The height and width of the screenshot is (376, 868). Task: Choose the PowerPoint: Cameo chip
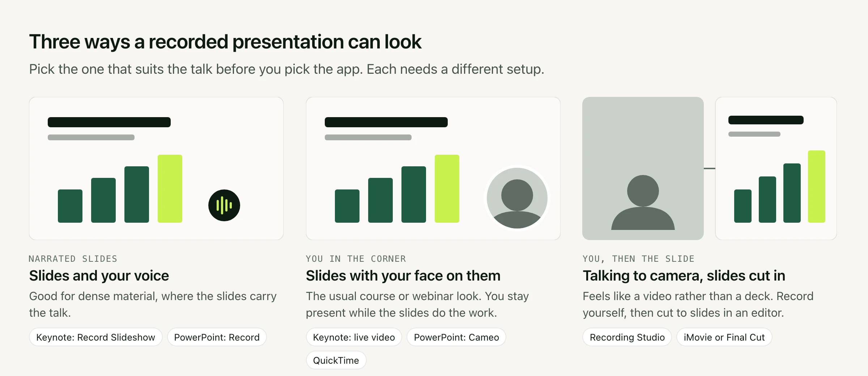pyautogui.click(x=456, y=337)
